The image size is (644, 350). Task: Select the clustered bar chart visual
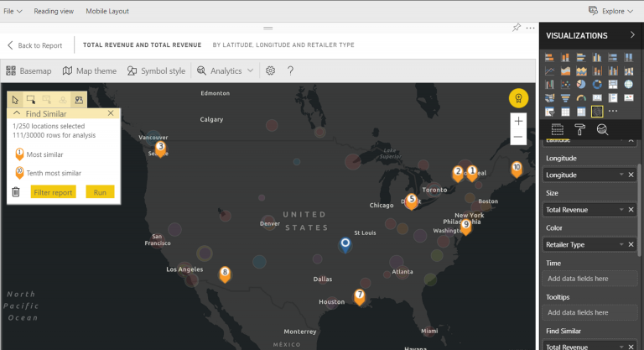pyautogui.click(x=581, y=58)
